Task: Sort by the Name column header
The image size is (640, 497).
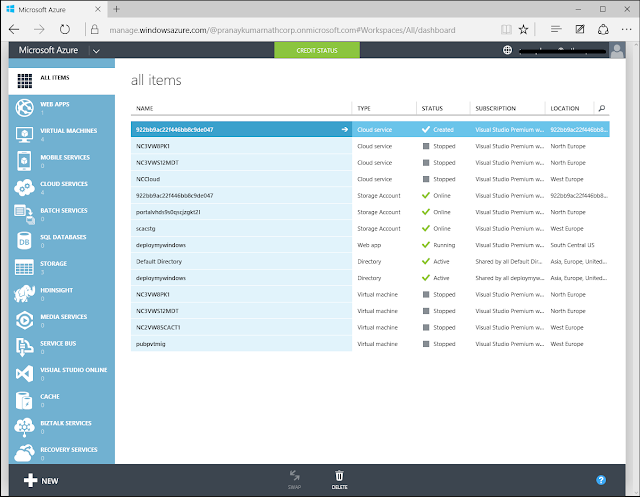Action: (x=144, y=108)
